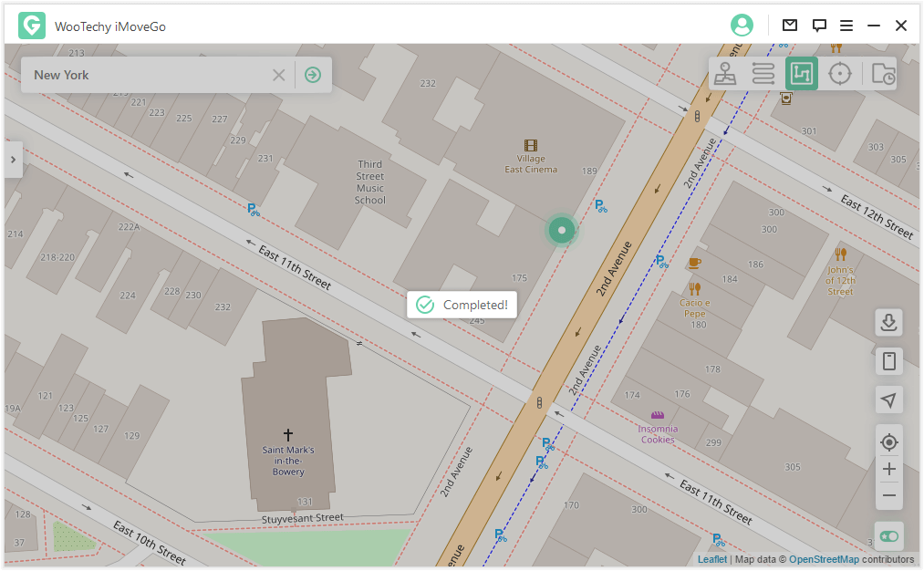Select the teleport mode crosshair icon
The height and width of the screenshot is (571, 924).
840,74
